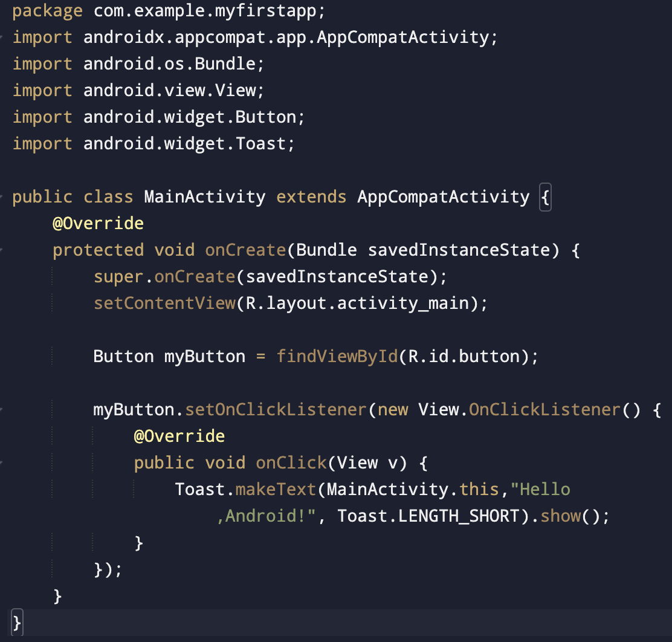
Task: Click the "this" keyword after MainActivity
Action: click(x=479, y=489)
